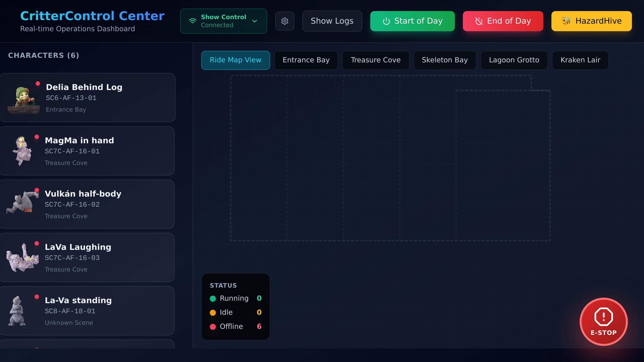This screenshot has height=362, width=644.
Task: Click the Real-time Operations Dashboard subtitle
Action: 77,29
